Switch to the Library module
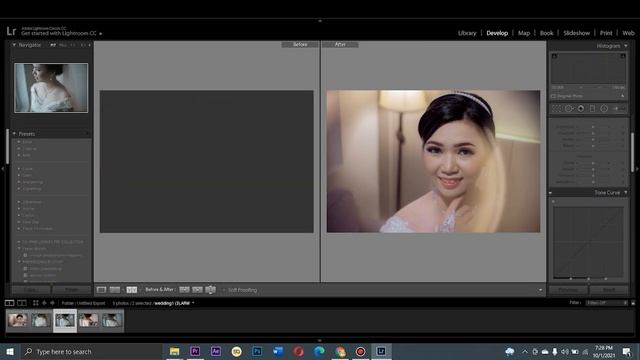640x360 pixels. [x=467, y=33]
